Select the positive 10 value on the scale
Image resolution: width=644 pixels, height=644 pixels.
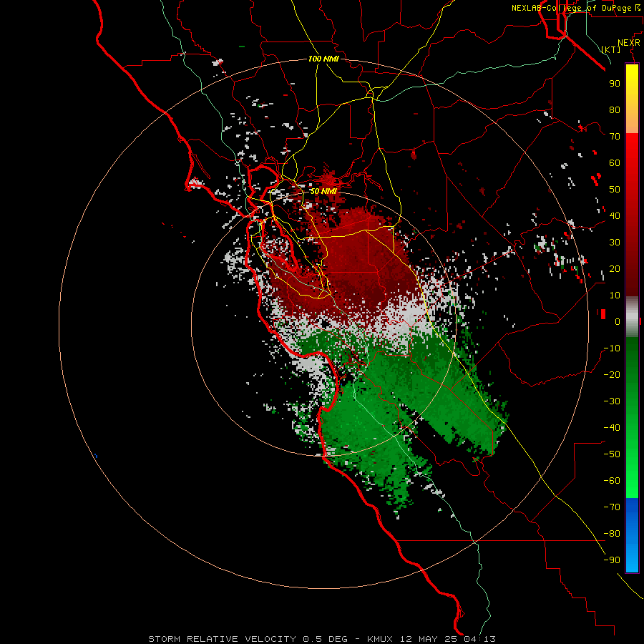615,296
